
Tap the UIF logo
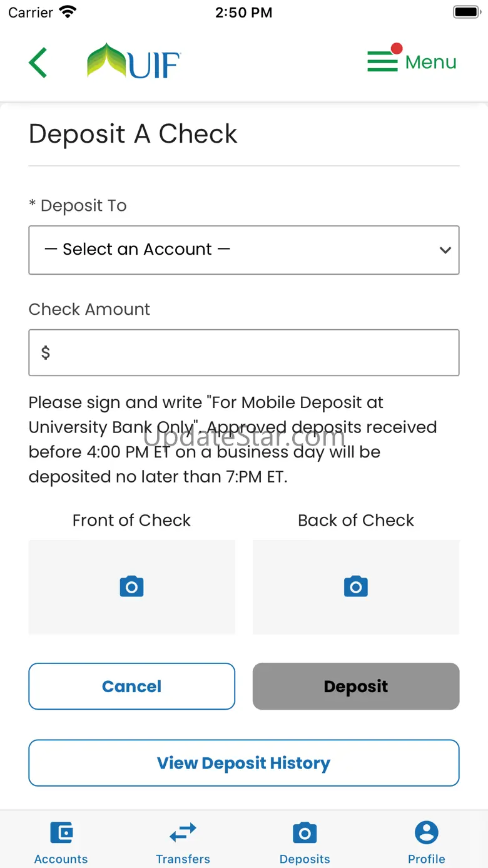[134, 61]
